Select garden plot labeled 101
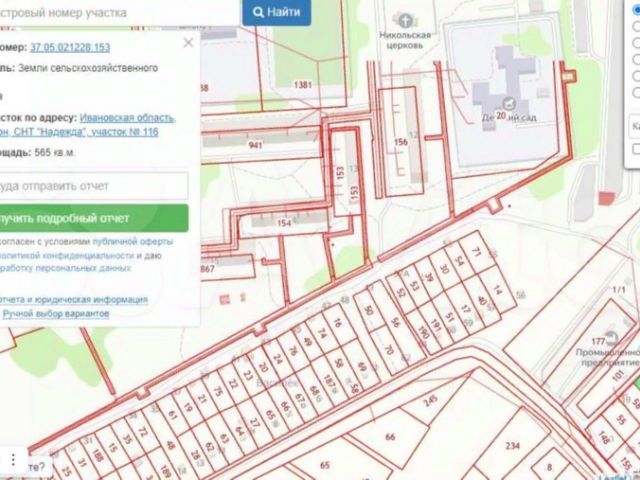The width and height of the screenshot is (640, 480). (x=618, y=375)
